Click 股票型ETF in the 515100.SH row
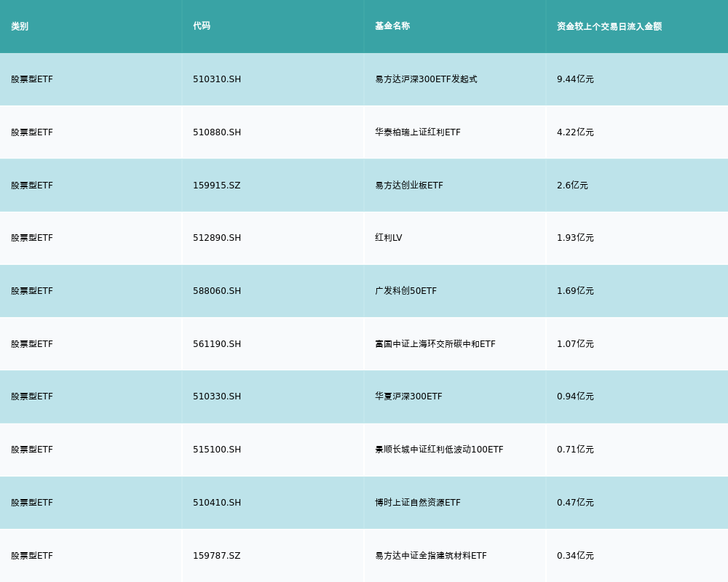The image size is (728, 582). pos(32,450)
